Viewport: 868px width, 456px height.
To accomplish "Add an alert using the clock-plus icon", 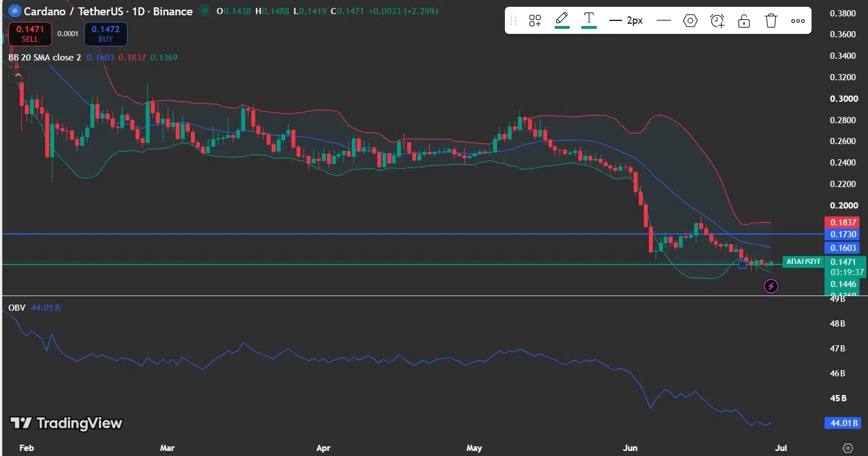I will (x=717, y=21).
